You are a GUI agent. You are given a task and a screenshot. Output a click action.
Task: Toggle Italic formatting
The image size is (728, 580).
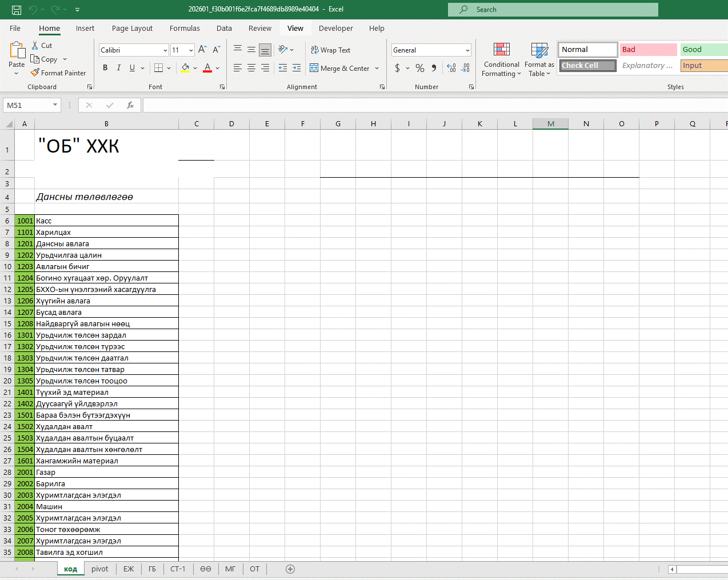[x=119, y=68]
